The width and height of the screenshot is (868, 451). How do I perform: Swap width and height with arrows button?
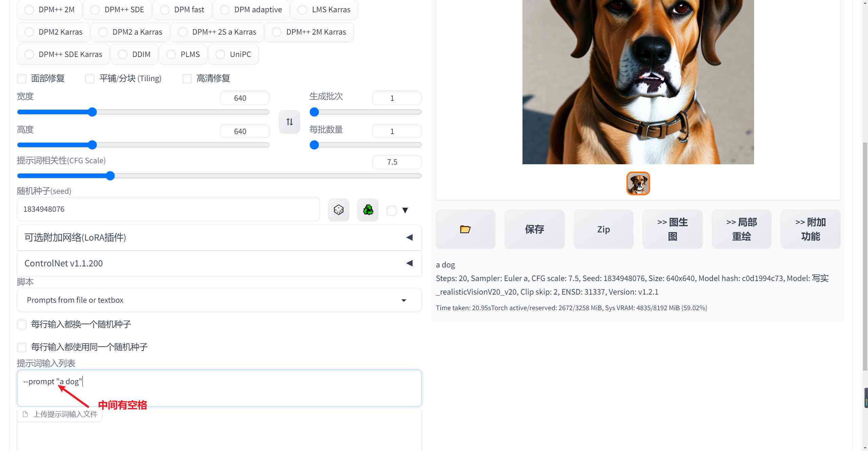tap(289, 122)
